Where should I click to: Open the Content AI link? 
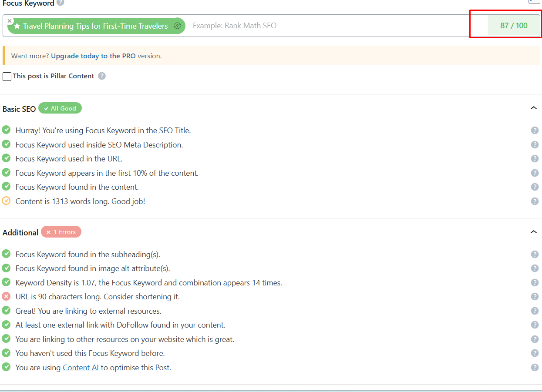pyautogui.click(x=81, y=367)
